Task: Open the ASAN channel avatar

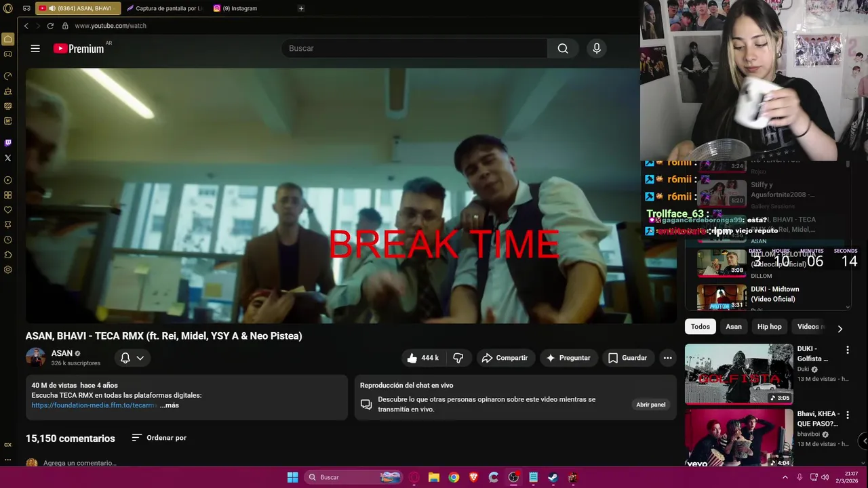Action: coord(35,357)
